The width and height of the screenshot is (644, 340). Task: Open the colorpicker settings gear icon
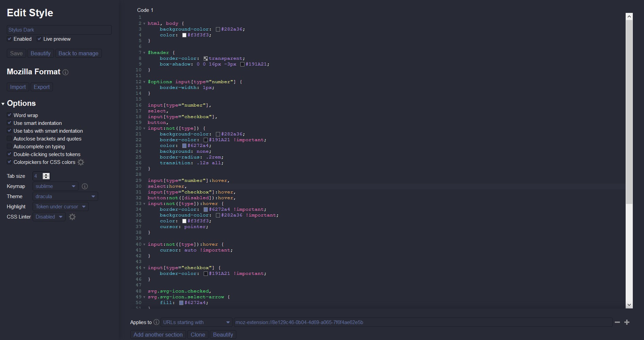point(81,162)
